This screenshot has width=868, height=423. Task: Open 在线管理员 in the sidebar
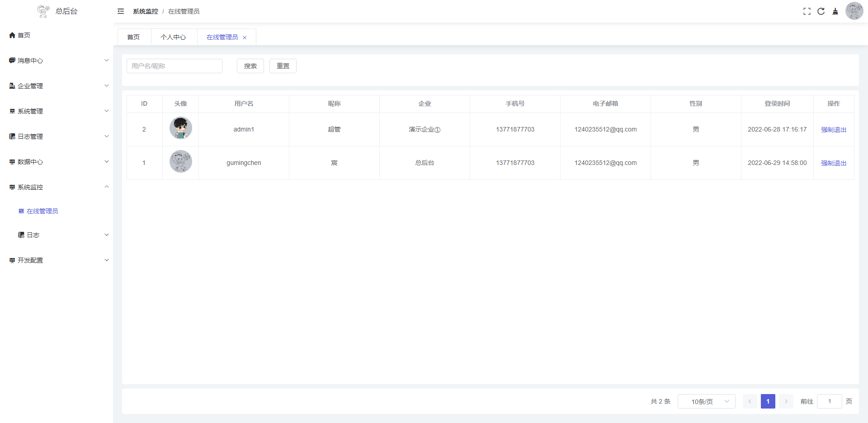[x=57, y=211]
